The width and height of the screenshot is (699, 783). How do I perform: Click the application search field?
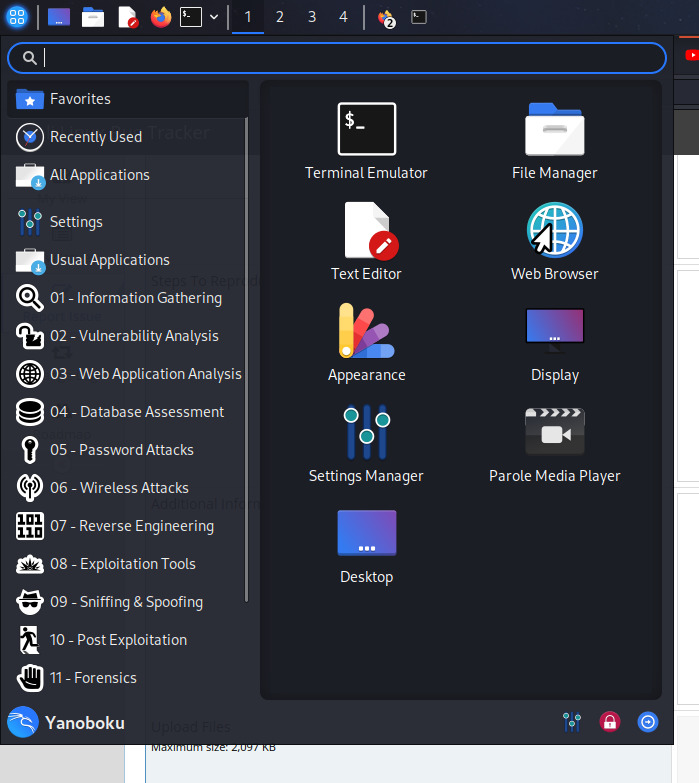pyautogui.click(x=340, y=58)
